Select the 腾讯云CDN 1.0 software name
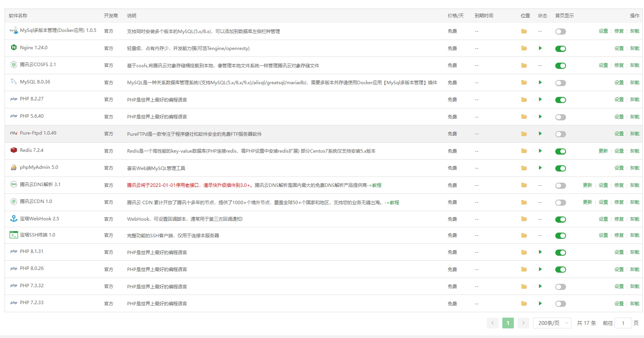 pyautogui.click(x=36, y=201)
